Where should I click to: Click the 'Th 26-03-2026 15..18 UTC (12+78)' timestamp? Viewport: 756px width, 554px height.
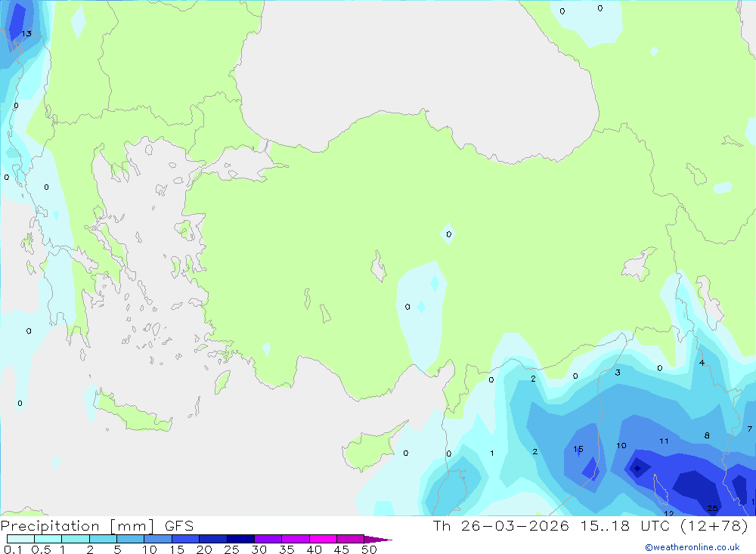pyautogui.click(x=590, y=526)
